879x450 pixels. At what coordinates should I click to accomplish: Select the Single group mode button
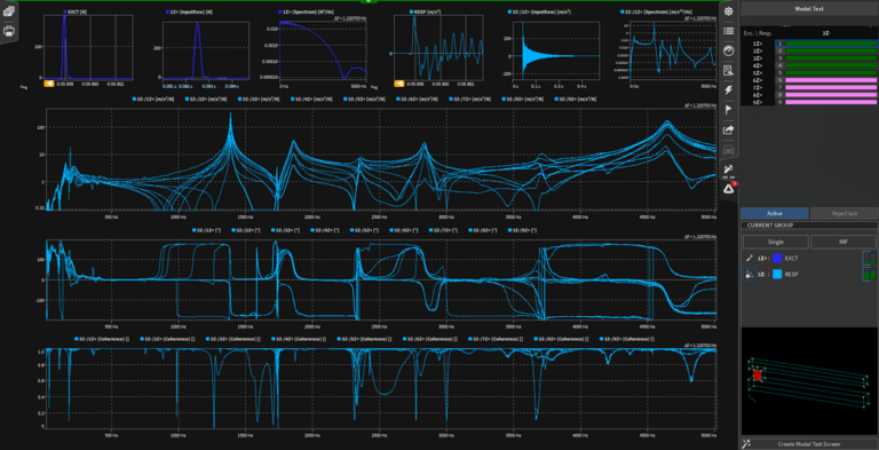coord(775,242)
